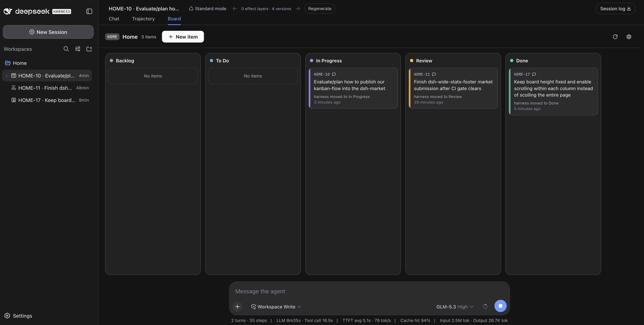Click the loading spinner indicator
The width and height of the screenshot is (644, 325).
(x=485, y=306)
